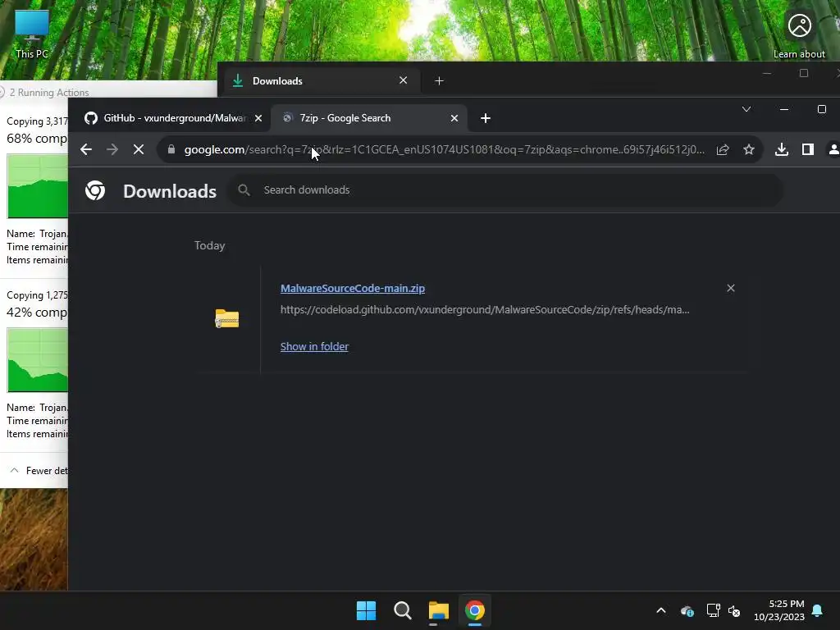The width and height of the screenshot is (840, 630).
Task: Remove MalwareSourceCode-main.zip from the list
Action: [731, 288]
